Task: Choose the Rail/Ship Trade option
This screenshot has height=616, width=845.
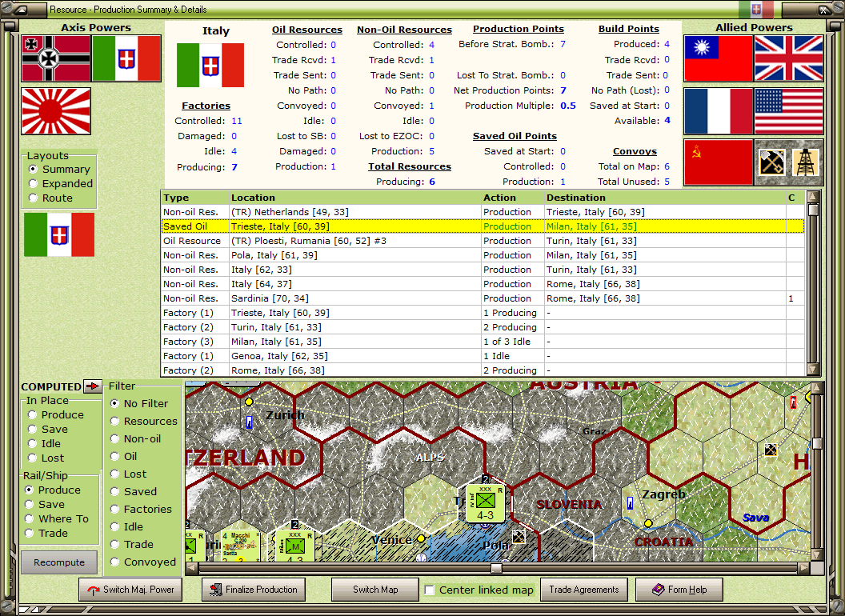Action: [29, 533]
